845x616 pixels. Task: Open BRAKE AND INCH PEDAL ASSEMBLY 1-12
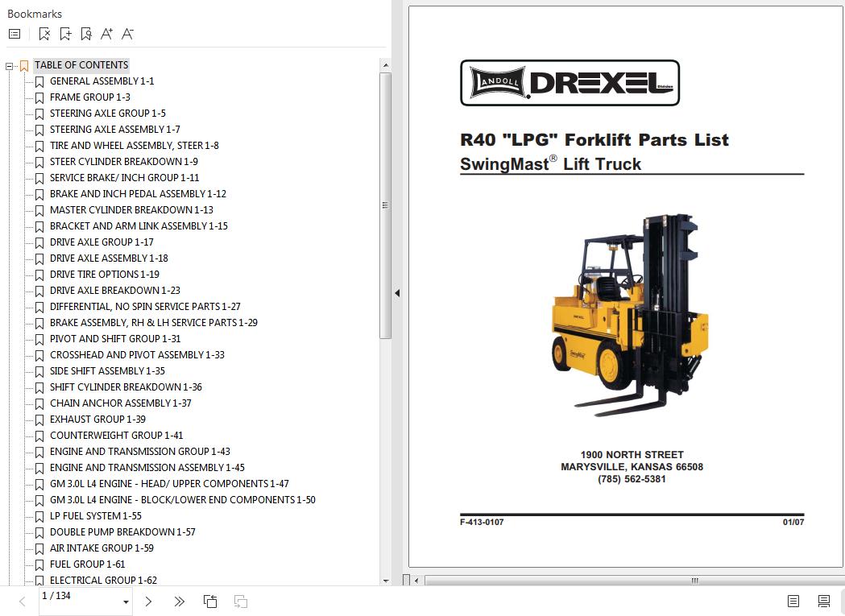point(138,194)
